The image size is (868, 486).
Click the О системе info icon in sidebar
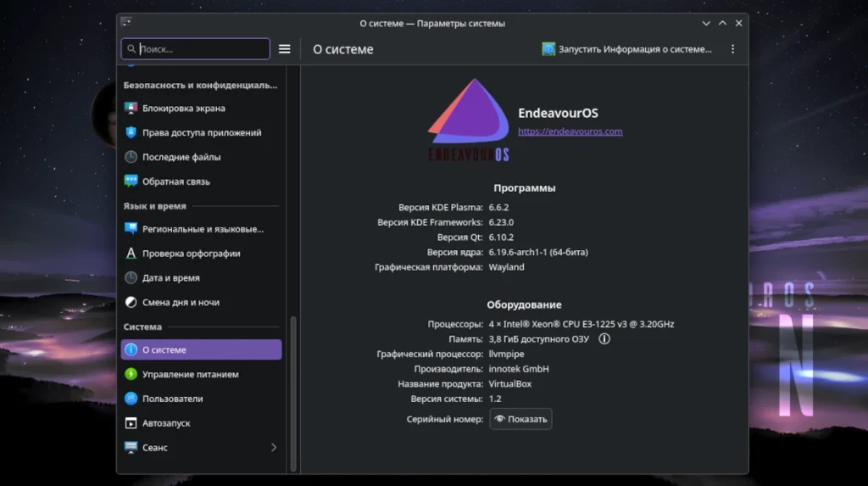pyautogui.click(x=131, y=349)
